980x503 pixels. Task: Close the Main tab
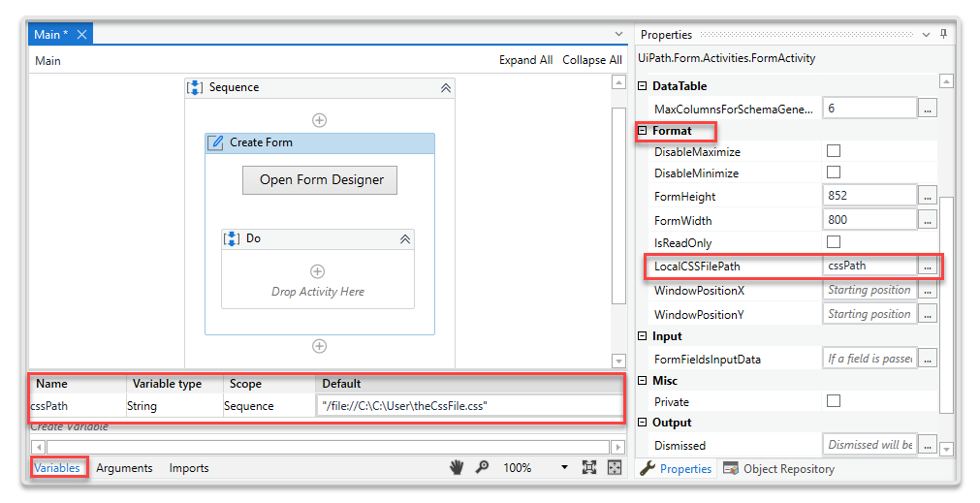click(x=82, y=34)
